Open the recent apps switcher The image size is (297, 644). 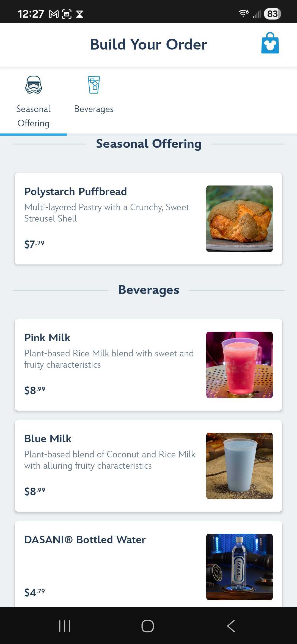coord(65,626)
